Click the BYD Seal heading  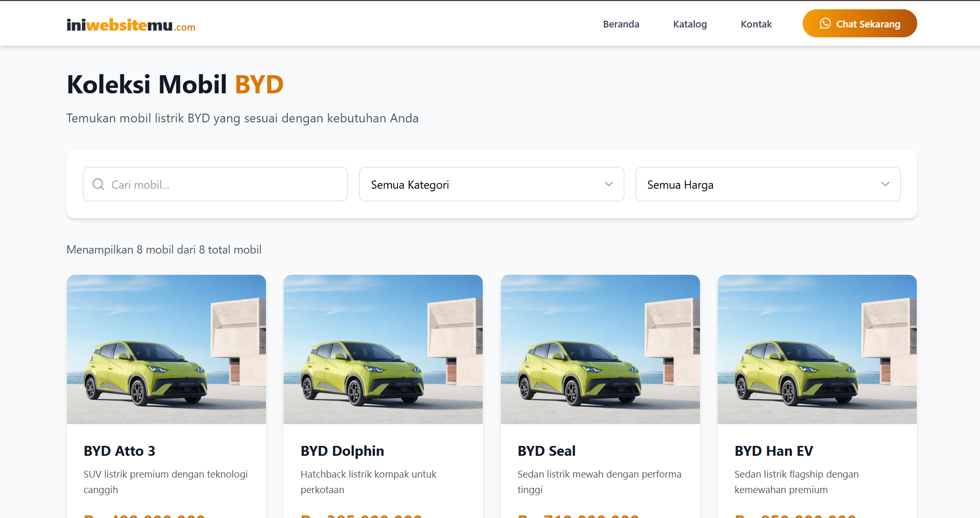coord(547,451)
